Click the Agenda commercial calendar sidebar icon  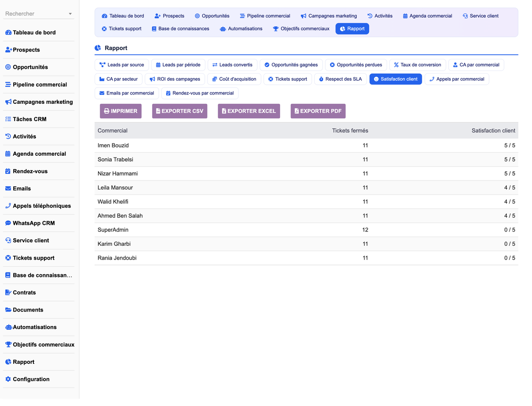pyautogui.click(x=8, y=154)
